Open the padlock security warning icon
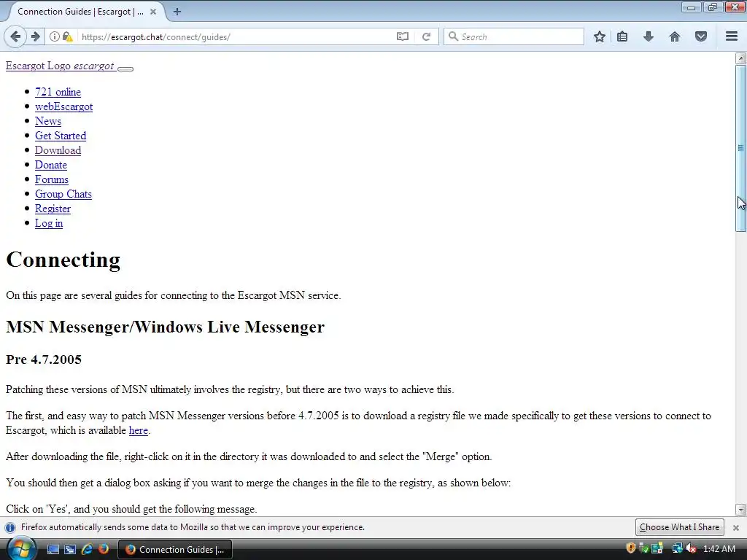 68,36
